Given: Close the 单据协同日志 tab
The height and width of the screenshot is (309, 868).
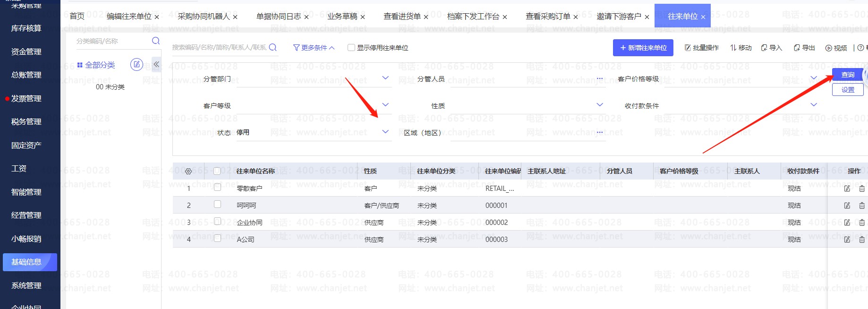Looking at the screenshot, I should tap(306, 17).
